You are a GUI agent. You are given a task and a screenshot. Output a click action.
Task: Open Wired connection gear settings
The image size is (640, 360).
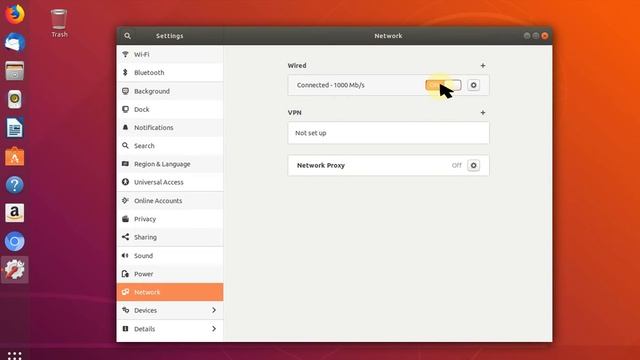point(473,85)
